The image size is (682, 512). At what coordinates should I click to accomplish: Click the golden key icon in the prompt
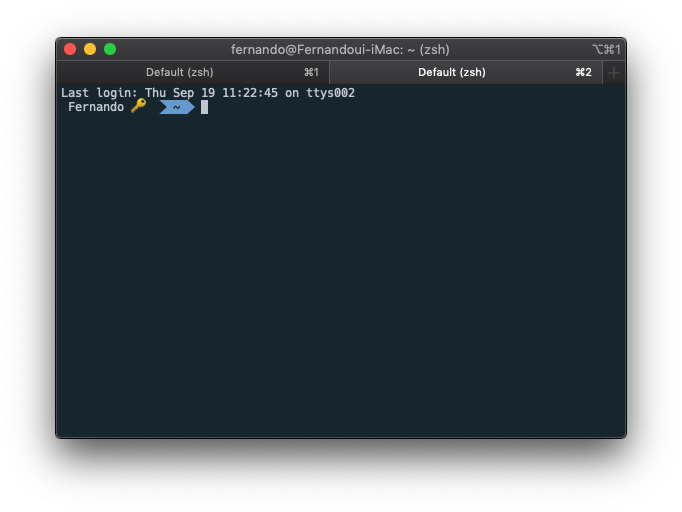point(138,106)
